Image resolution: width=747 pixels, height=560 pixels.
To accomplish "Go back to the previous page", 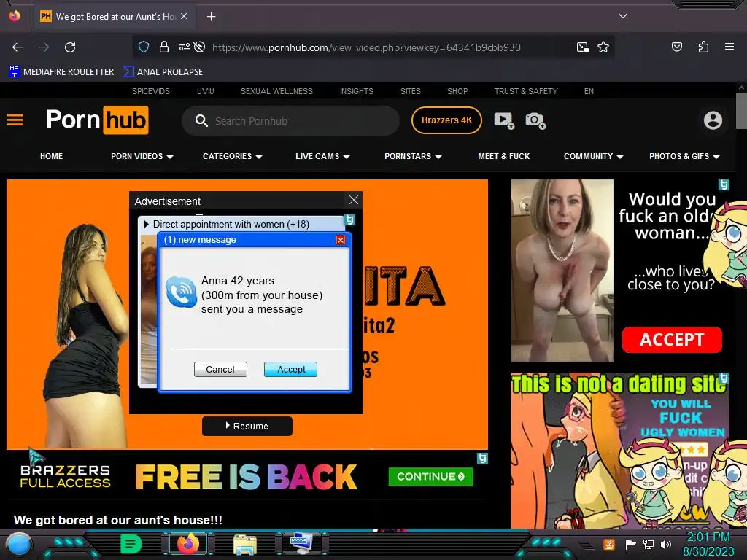I will pos(18,47).
